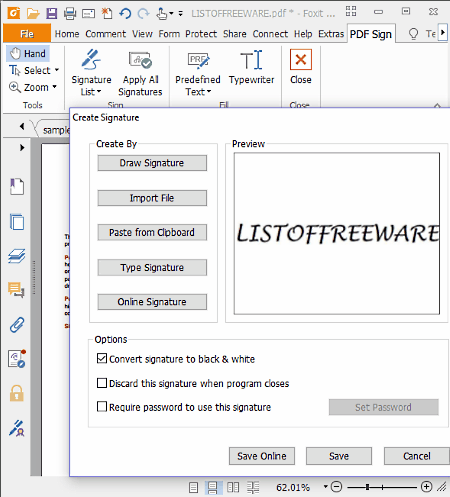Select facing pages view mode icon
Image resolution: width=450 pixels, height=497 pixels.
(x=233, y=487)
